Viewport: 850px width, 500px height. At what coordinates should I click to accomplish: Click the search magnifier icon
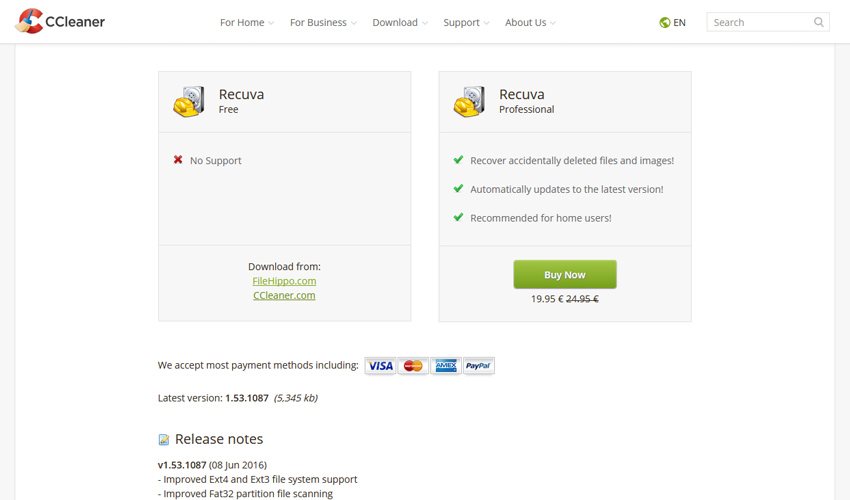tap(819, 22)
